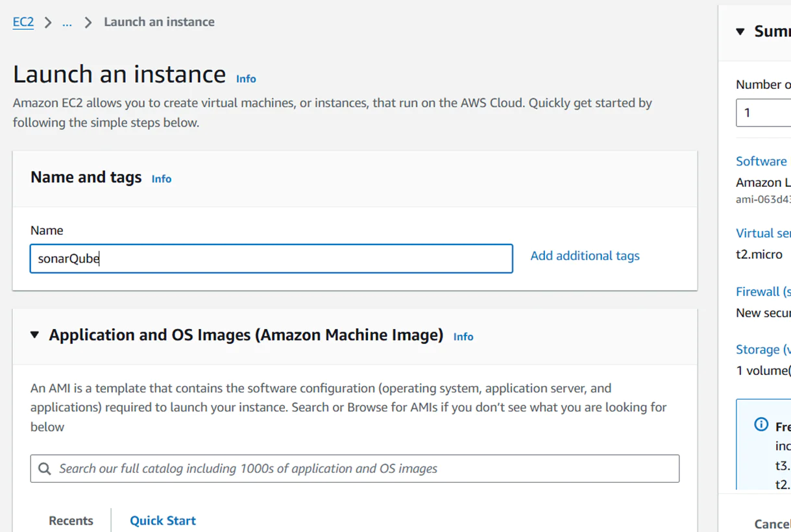This screenshot has height=532, width=791.
Task: Open the Storage link in Summary
Action: tap(763, 349)
